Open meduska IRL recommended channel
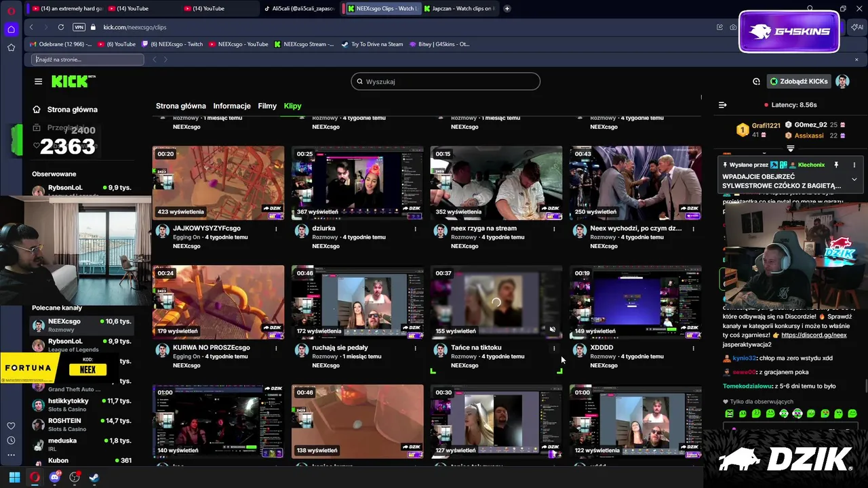868x488 pixels. [83, 444]
